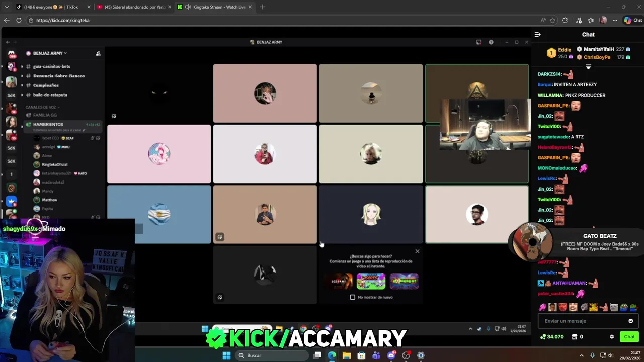
Task: Go back in browser
Action: click(6, 20)
